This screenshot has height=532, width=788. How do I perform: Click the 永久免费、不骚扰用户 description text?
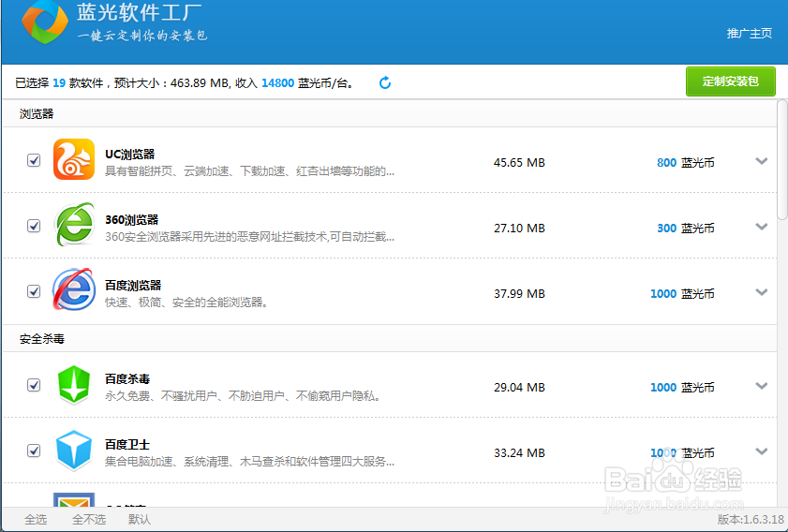coord(243,396)
